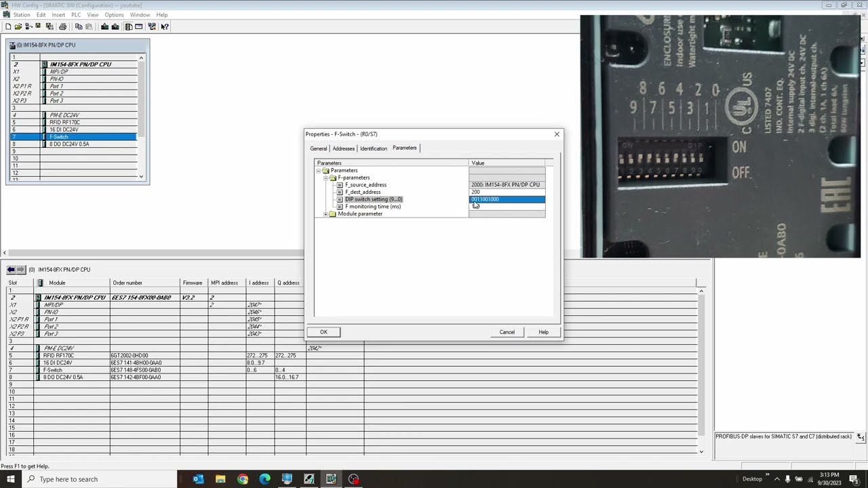
Task: Select the F-Switch row in the rack
Action: (x=73, y=137)
